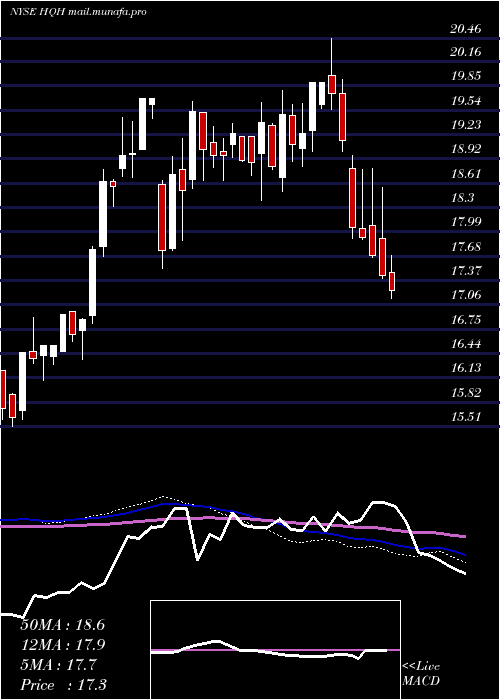Click the '12MA : 17.9' indicator text

[63, 645]
